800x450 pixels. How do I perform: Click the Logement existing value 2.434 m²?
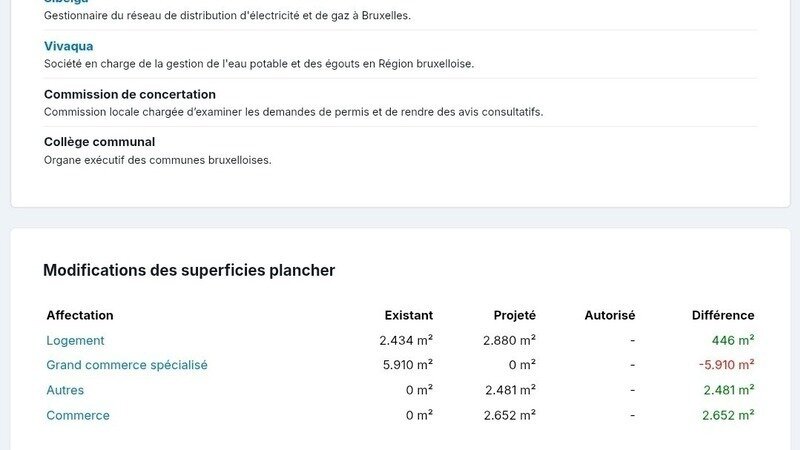[x=406, y=340]
